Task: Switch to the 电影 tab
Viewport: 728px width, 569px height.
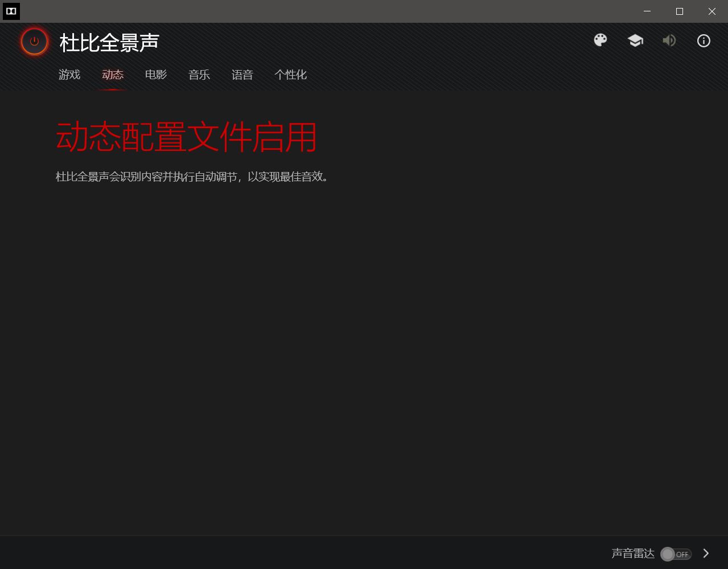Action: click(156, 75)
